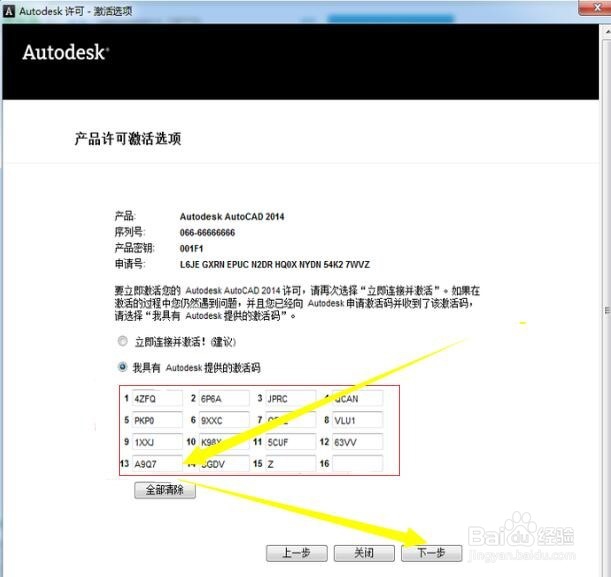Click the Autodesk app icon in title bar

(9, 11)
